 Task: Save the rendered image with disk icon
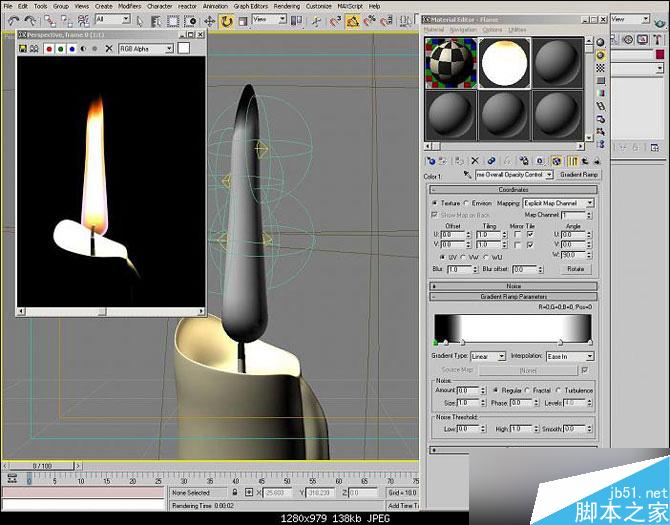coord(23,48)
